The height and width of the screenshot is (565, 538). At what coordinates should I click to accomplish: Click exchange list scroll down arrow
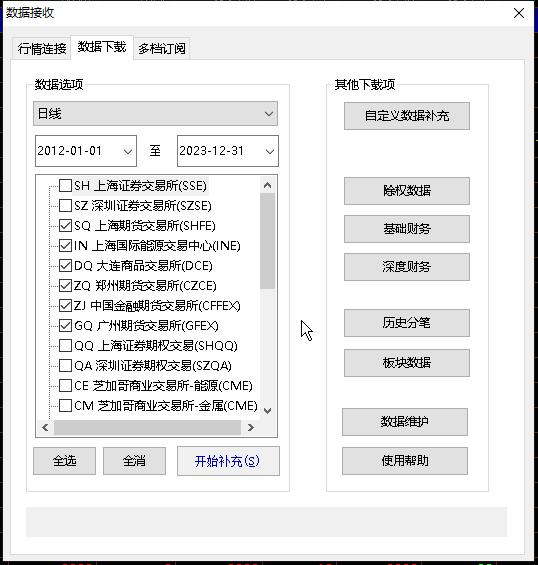[x=267, y=410]
